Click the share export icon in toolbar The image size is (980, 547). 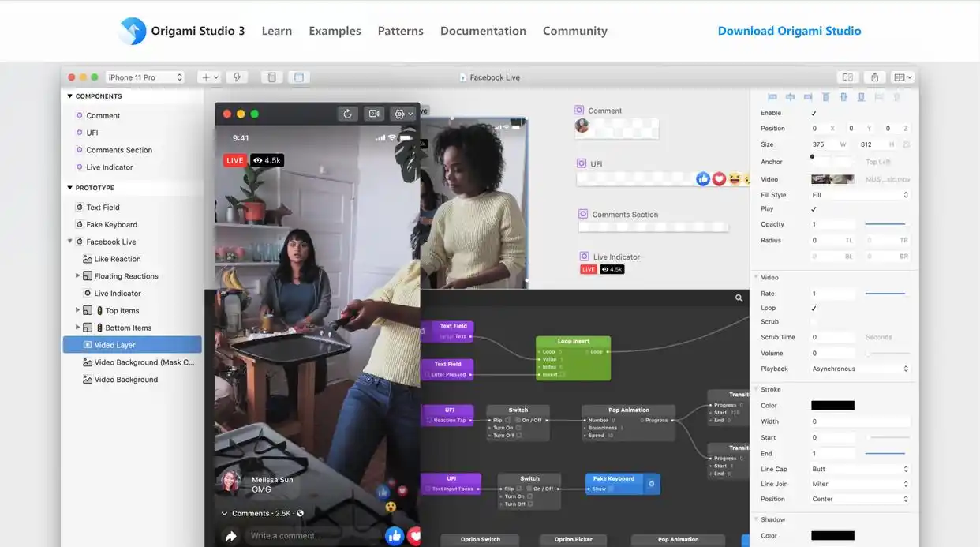[874, 77]
